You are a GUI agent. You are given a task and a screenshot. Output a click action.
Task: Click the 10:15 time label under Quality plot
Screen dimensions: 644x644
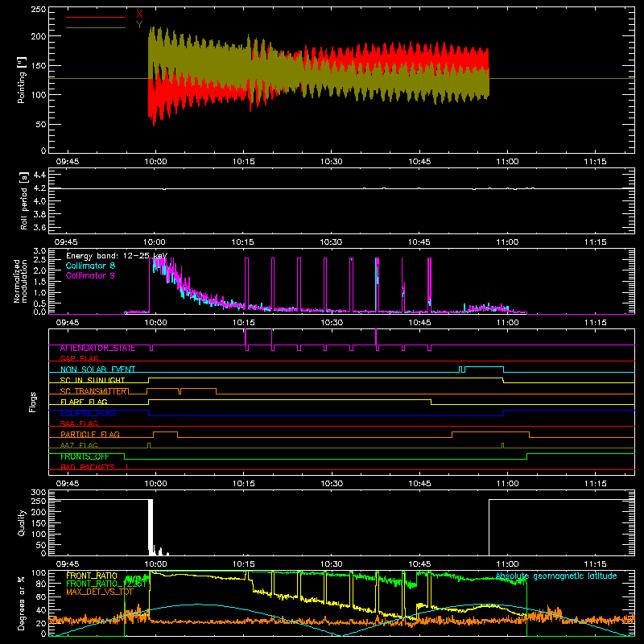(244, 564)
